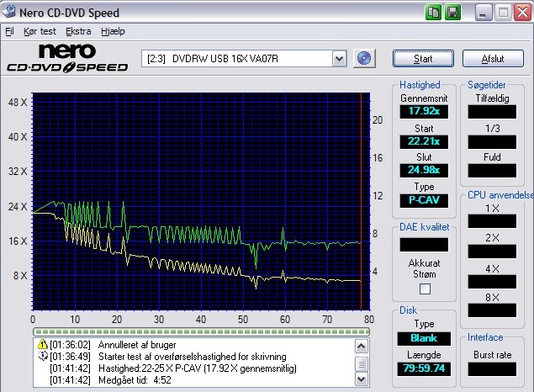Click the Start speed value 22.21x
534x392 pixels.
click(424, 141)
